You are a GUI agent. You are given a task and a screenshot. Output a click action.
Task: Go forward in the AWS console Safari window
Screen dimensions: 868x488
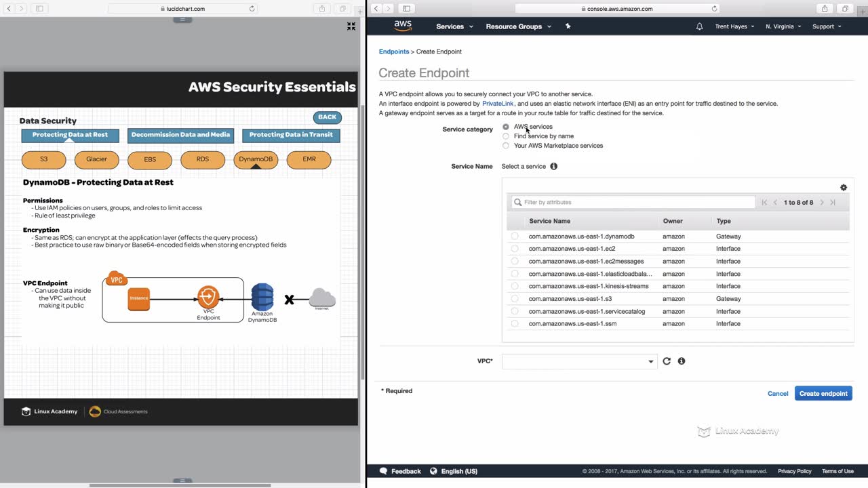[x=388, y=9]
